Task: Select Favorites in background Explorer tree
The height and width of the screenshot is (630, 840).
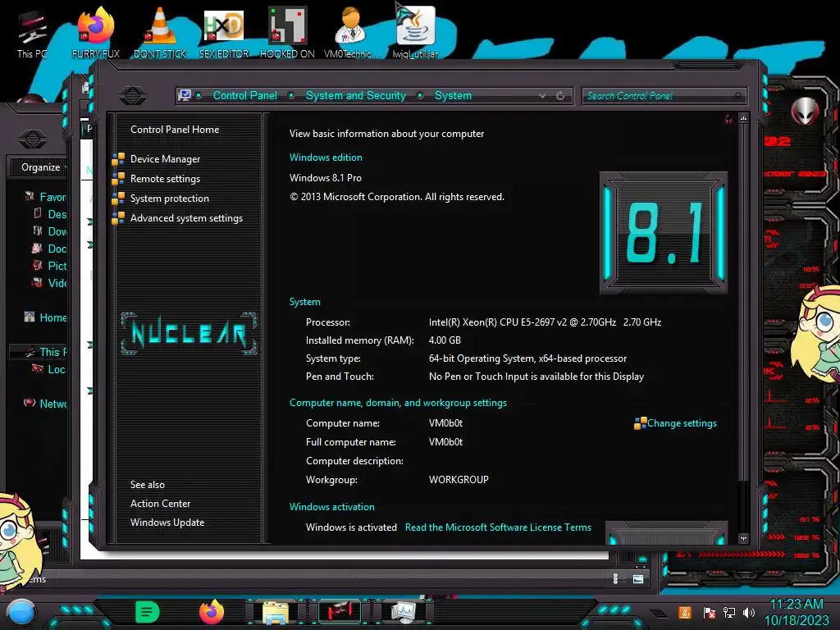Action: pos(52,197)
